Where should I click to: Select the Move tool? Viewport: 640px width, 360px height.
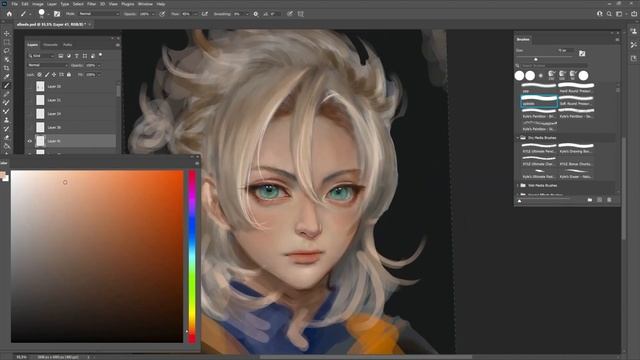tap(7, 33)
